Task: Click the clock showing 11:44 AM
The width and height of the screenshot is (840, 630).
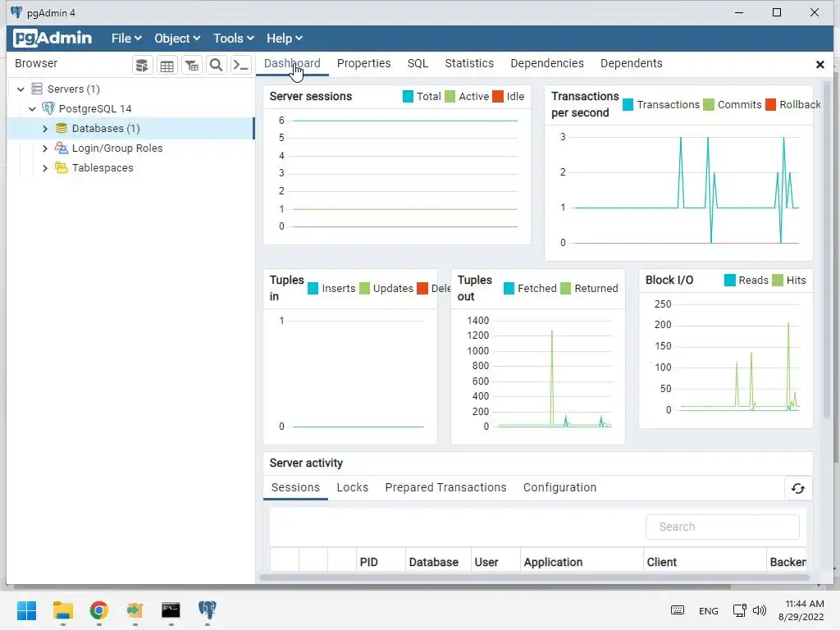Action: pos(805,604)
